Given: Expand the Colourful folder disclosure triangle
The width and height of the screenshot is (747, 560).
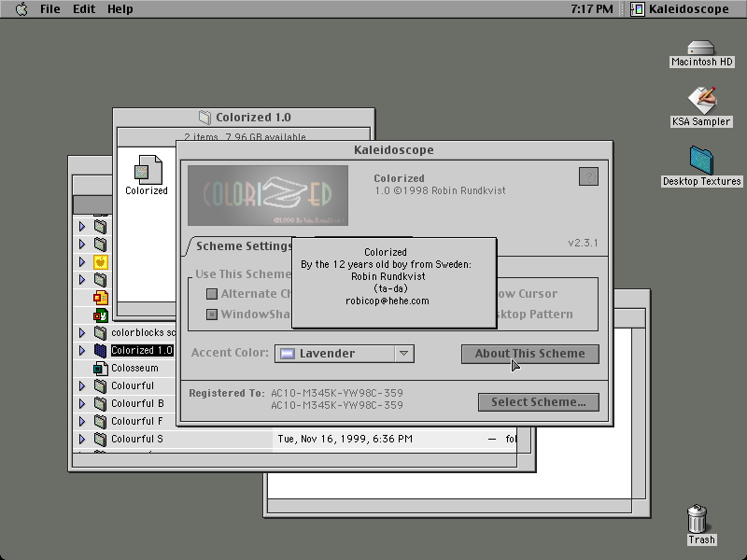Looking at the screenshot, I should click(x=82, y=385).
